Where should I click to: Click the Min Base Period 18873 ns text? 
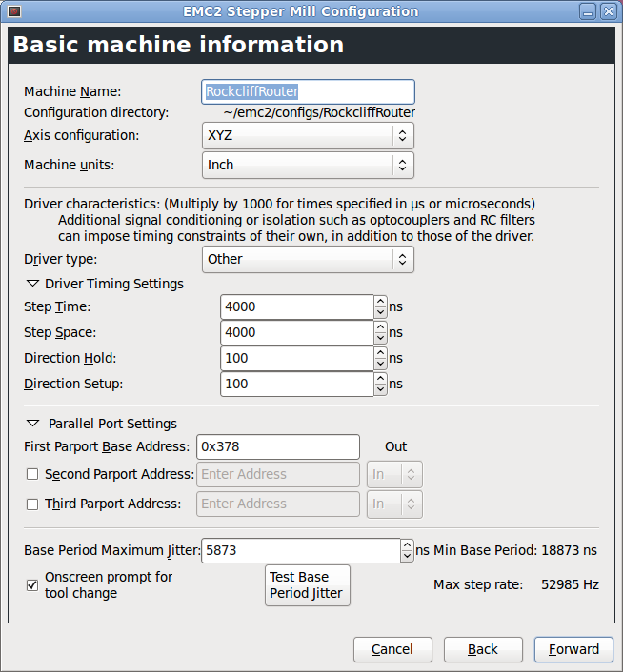coord(515,550)
